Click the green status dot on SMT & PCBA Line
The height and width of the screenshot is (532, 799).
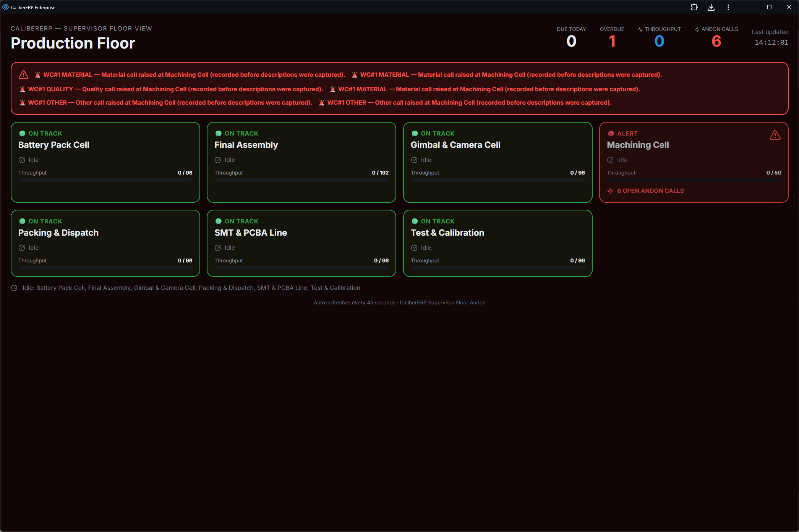tap(219, 222)
